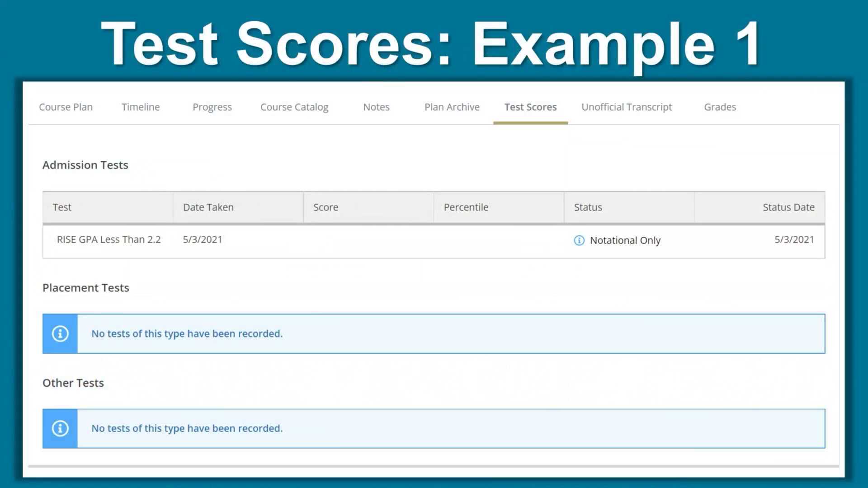The height and width of the screenshot is (488, 868).
Task: Select the Test Scores tab
Action: tap(530, 107)
